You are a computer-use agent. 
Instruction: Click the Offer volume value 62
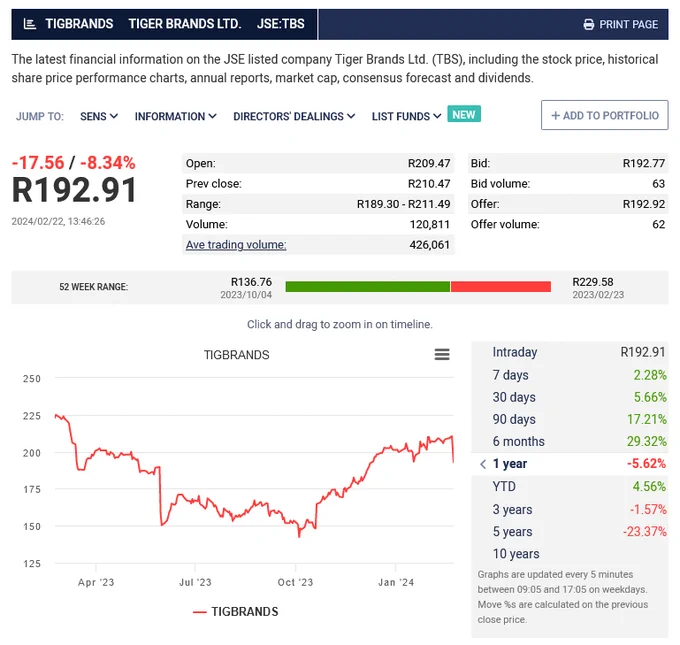(x=658, y=224)
